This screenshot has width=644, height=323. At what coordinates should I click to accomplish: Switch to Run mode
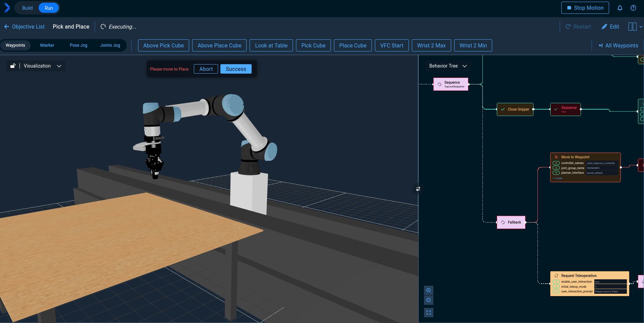point(49,8)
